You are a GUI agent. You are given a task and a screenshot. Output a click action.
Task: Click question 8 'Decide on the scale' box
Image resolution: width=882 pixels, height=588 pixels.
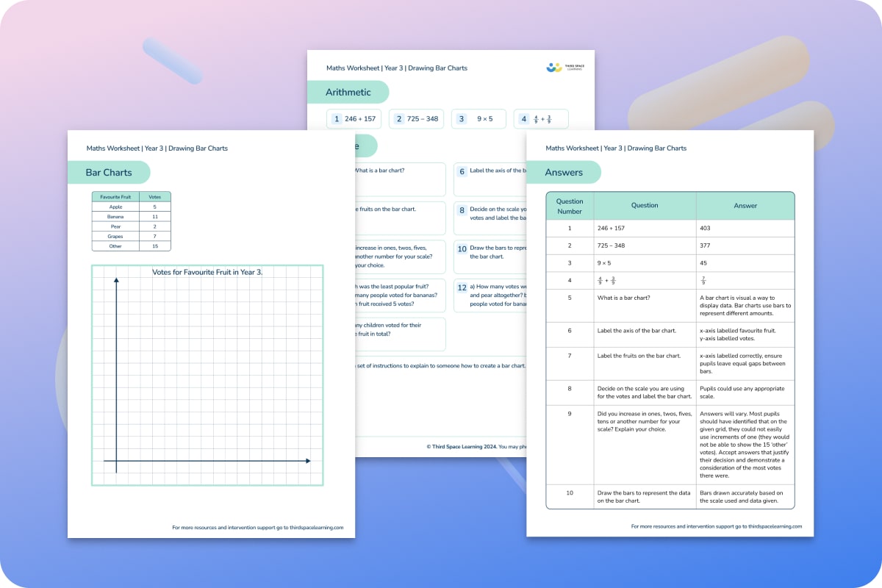coord(490,218)
